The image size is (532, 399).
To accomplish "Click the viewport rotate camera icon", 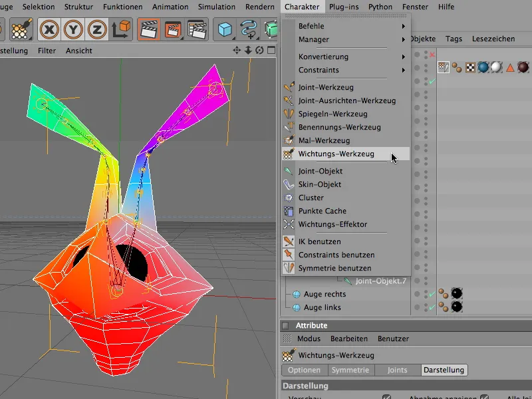I will point(259,51).
